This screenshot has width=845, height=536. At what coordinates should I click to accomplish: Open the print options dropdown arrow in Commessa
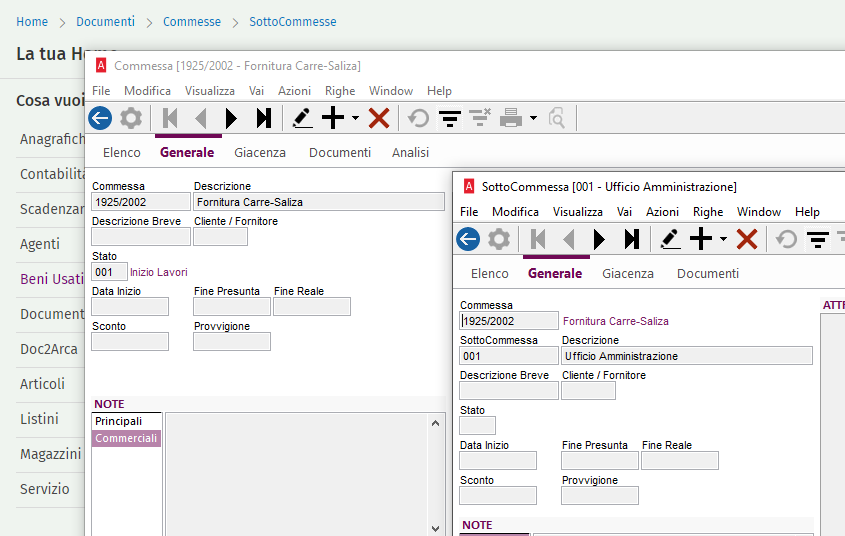point(533,118)
